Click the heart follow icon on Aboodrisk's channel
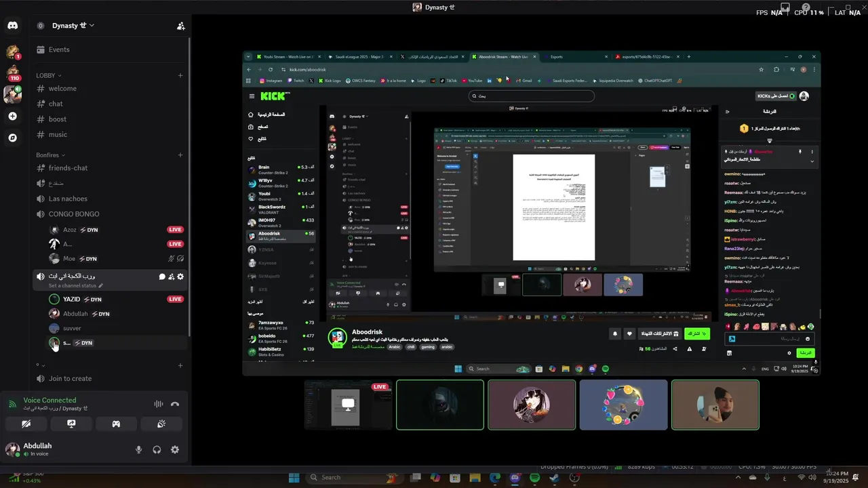 pyautogui.click(x=629, y=333)
